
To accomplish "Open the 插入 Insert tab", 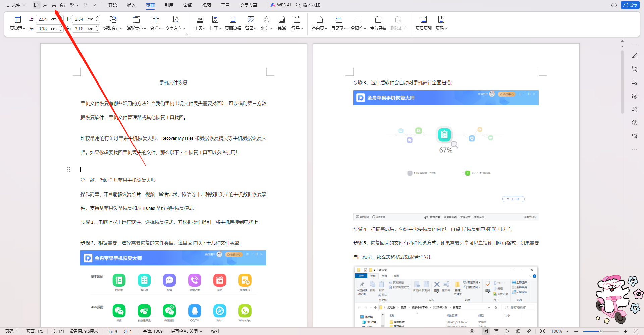I will pos(131,5).
